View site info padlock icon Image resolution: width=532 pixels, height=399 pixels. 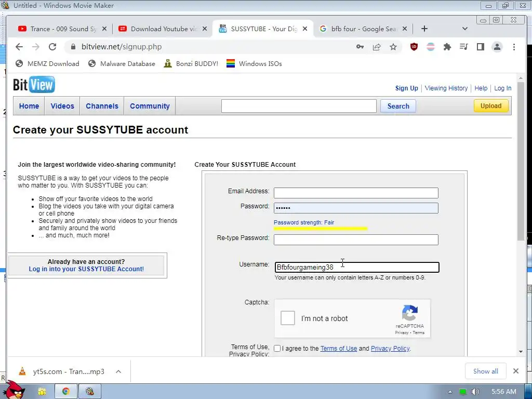[x=73, y=47]
